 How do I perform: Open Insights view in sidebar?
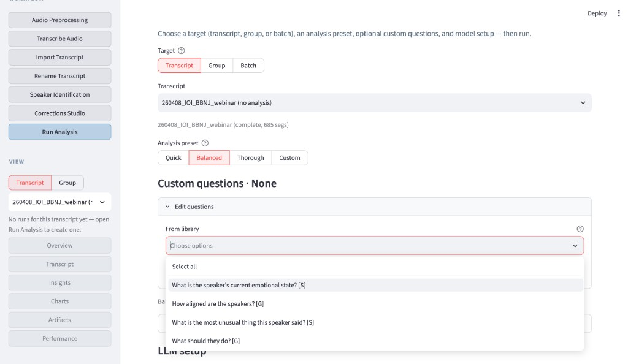point(59,282)
